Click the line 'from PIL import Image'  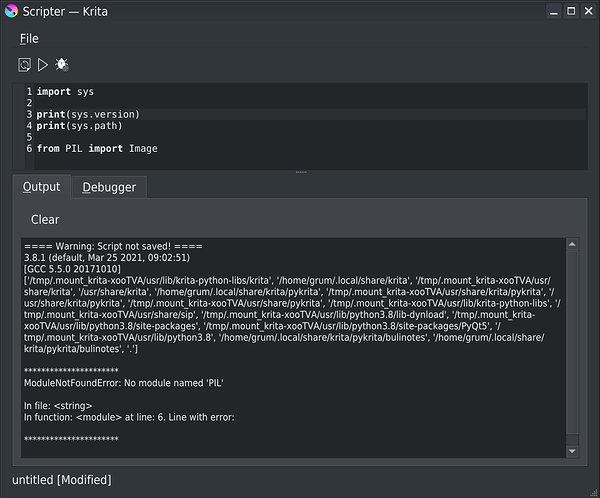click(97, 149)
